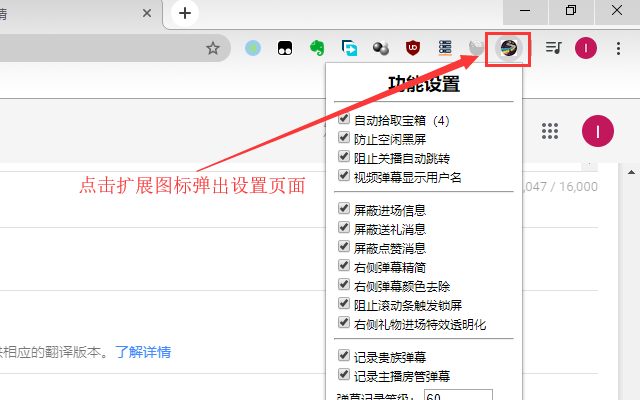Open the Chrome three-dot menu
This screenshot has height=400, width=640.
pyautogui.click(x=618, y=48)
